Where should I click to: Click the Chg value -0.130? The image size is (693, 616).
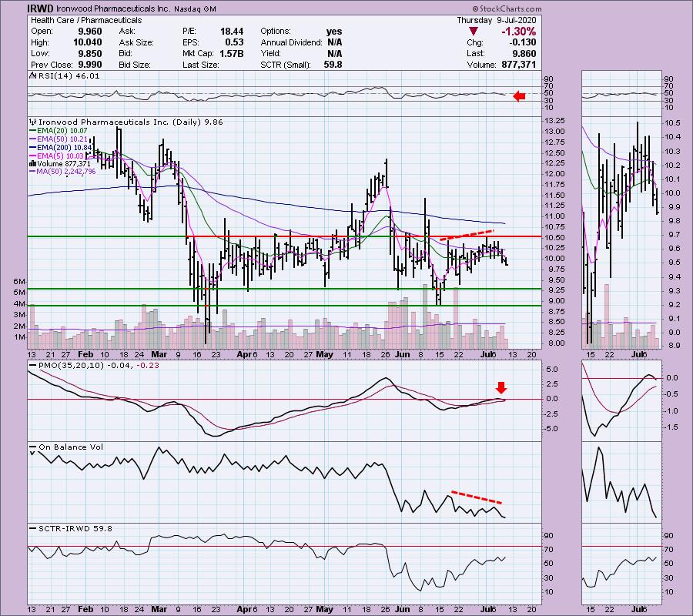(x=522, y=42)
